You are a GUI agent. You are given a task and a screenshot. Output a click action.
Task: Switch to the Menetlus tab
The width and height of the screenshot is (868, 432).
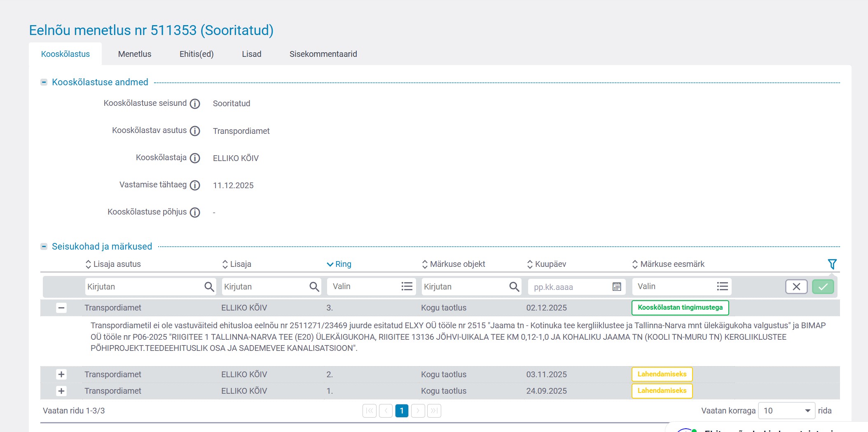135,54
